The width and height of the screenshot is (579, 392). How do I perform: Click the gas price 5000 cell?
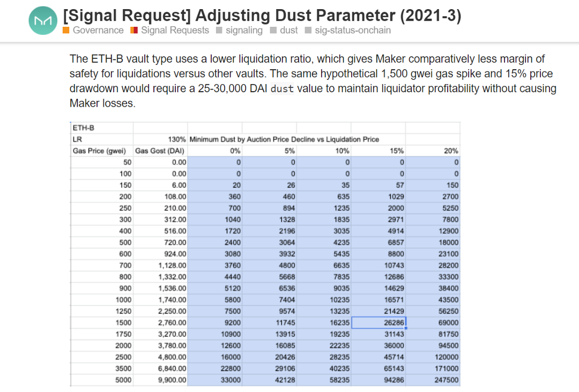pyautogui.click(x=102, y=380)
